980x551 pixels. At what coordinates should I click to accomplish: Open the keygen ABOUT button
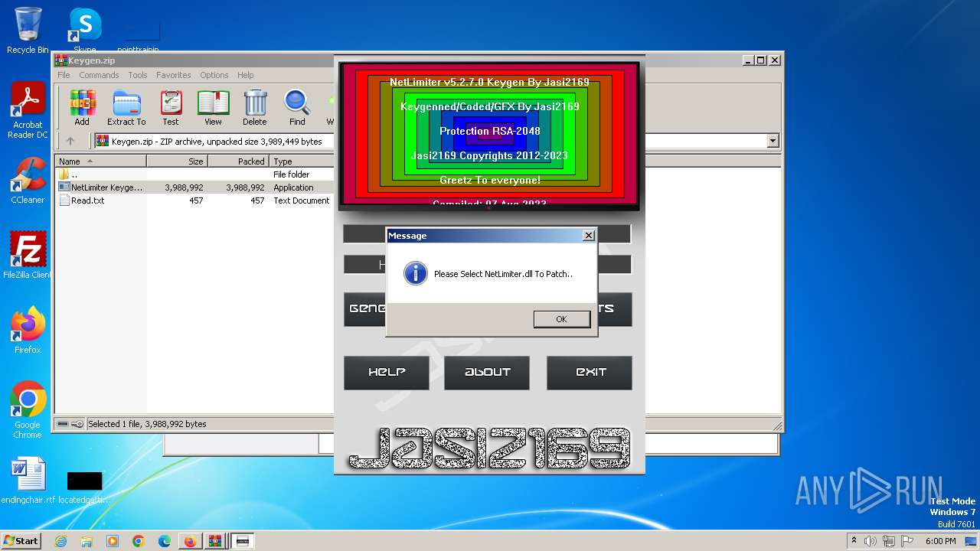coord(487,373)
